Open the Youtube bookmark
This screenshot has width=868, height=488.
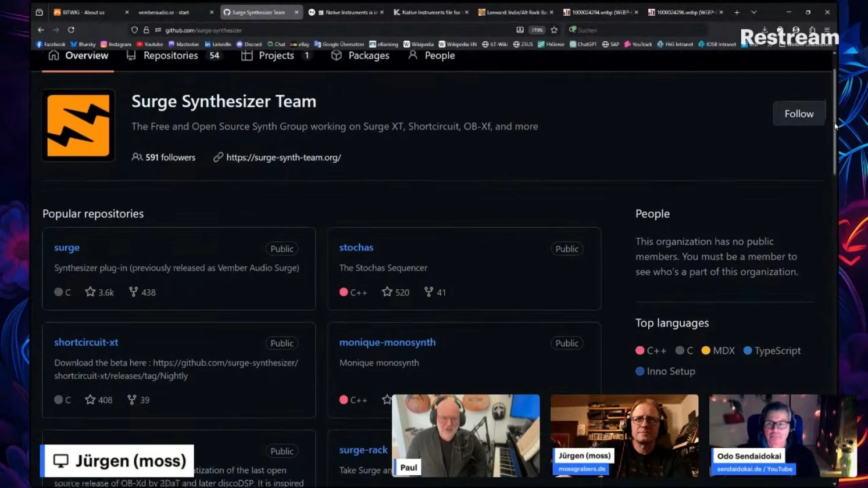(x=149, y=44)
